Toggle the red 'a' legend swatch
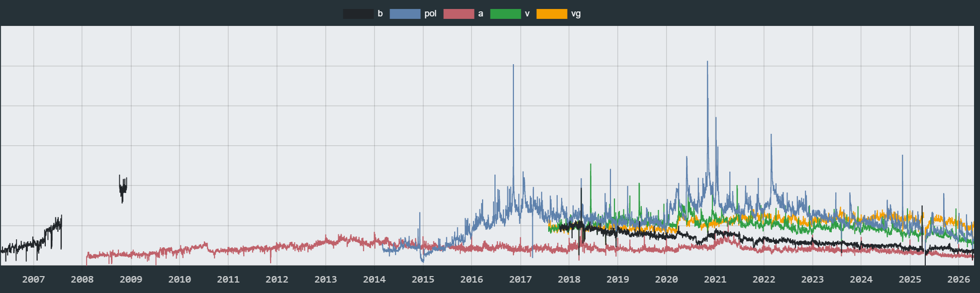This screenshot has width=980, height=293. click(459, 14)
